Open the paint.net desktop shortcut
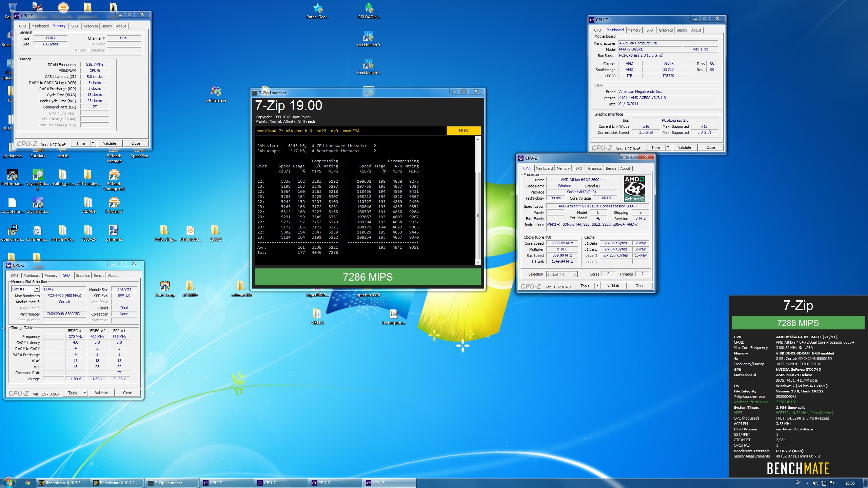The width and height of the screenshot is (868, 488). pos(114,233)
